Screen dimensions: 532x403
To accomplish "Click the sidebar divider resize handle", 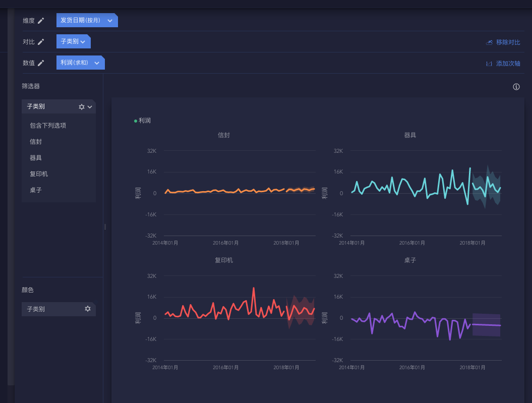I will [105, 226].
